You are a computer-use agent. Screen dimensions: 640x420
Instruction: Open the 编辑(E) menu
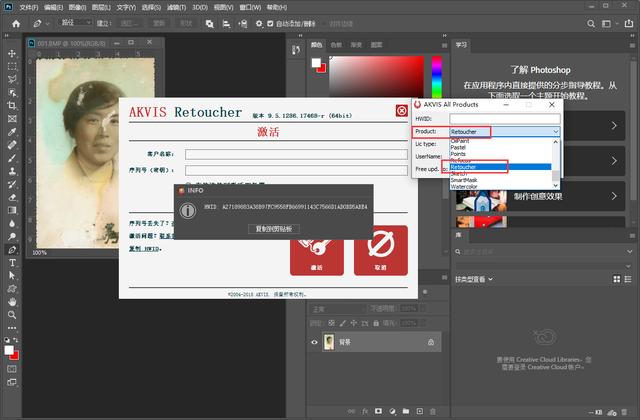click(53, 7)
